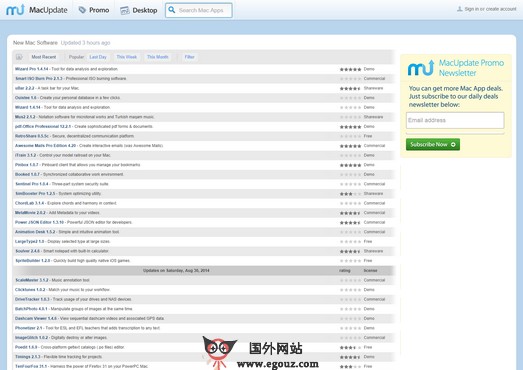Click the search magnifier icon
The image size is (523, 370).
pyautogui.click(x=172, y=10)
